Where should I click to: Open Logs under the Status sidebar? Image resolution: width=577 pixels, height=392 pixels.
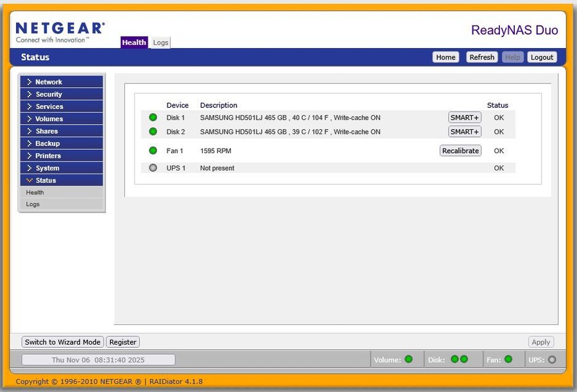pos(33,204)
